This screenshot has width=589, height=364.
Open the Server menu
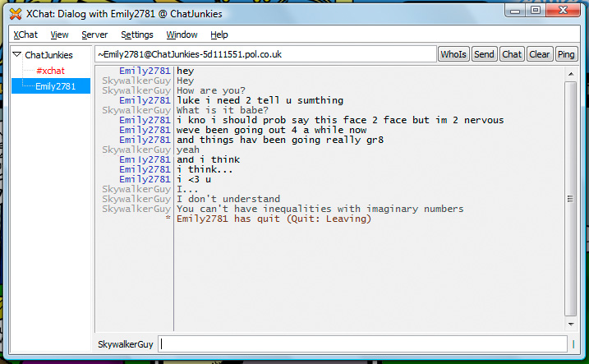[94, 35]
